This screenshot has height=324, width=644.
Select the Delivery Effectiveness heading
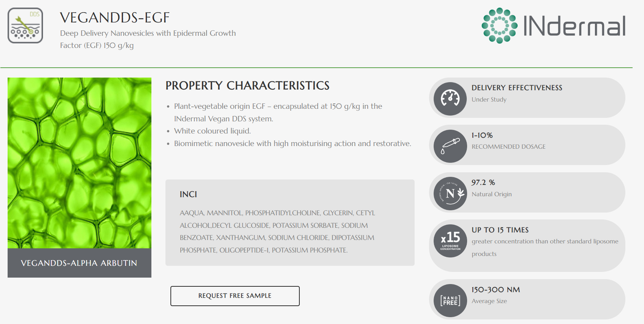pos(517,88)
